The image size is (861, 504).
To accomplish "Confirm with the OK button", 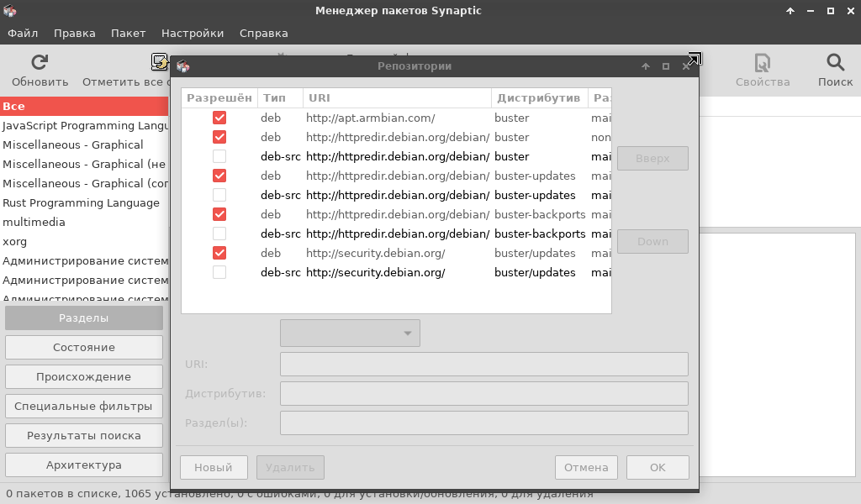I will tap(658, 467).
